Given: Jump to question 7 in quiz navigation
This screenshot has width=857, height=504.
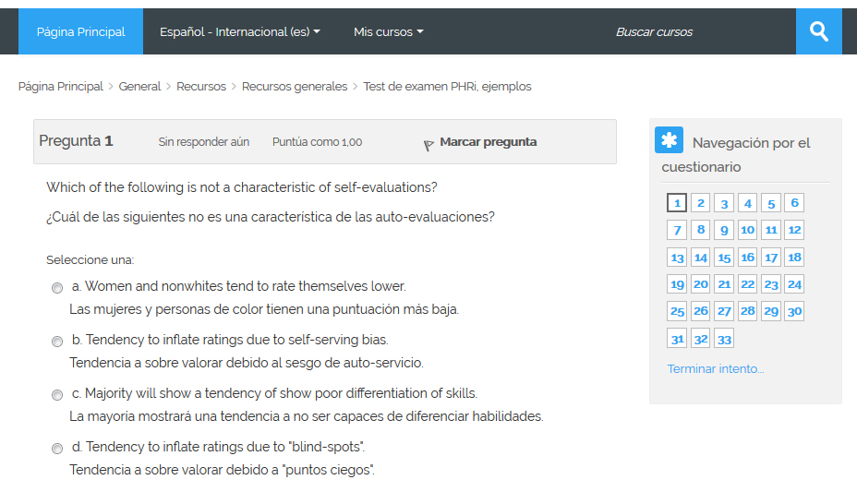Looking at the screenshot, I should [677, 230].
